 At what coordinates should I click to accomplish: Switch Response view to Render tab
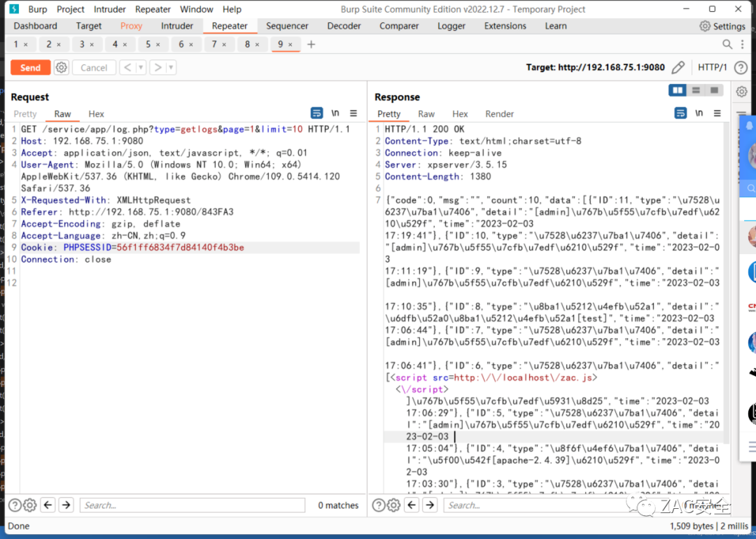point(499,114)
